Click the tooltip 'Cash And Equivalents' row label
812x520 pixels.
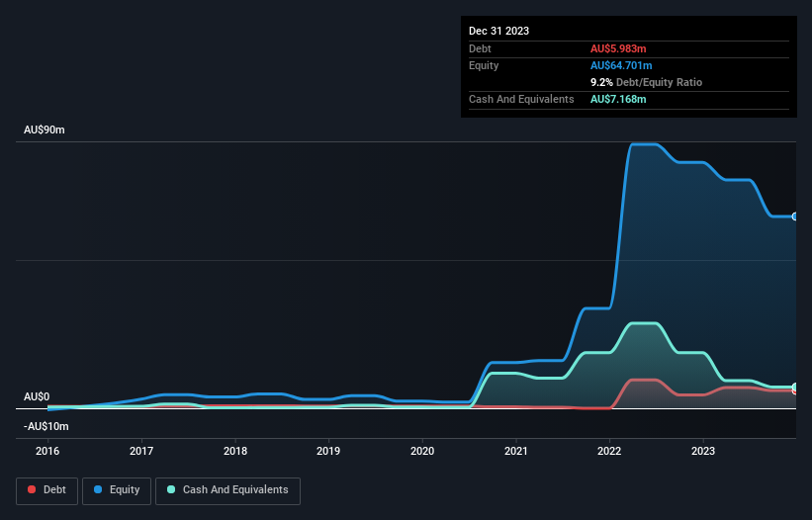521,99
